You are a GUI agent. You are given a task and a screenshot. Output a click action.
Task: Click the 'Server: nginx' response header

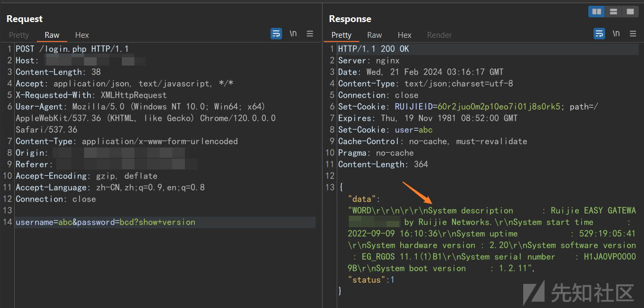(369, 60)
